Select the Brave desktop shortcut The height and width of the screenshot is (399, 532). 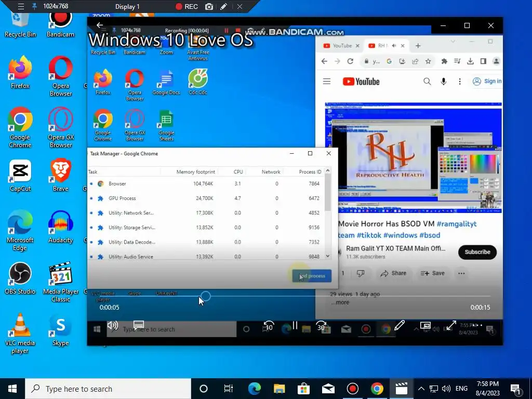60,176
